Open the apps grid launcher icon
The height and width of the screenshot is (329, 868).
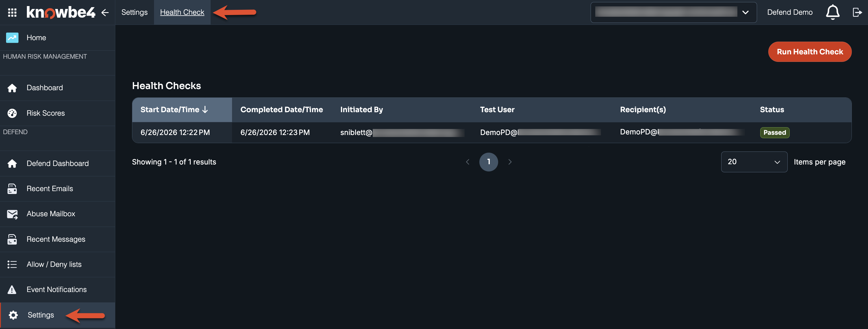point(12,12)
